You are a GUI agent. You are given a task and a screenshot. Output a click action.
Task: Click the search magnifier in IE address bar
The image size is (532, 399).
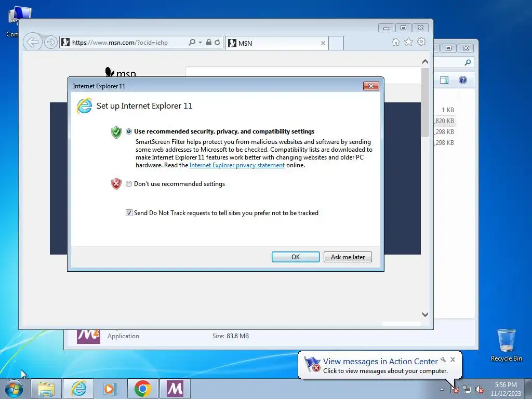point(192,43)
